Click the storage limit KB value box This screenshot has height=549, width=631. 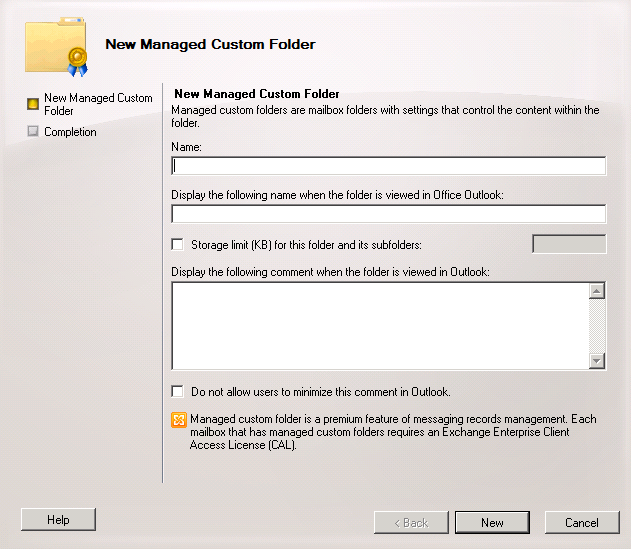pyautogui.click(x=569, y=244)
